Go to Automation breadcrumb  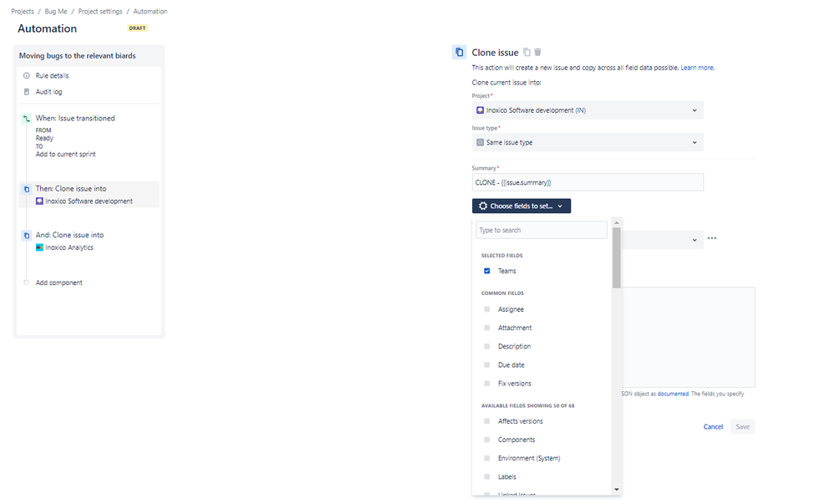[150, 11]
